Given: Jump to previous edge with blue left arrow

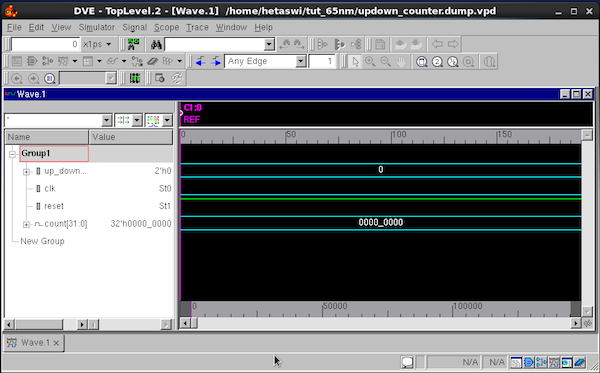Looking at the screenshot, I should [200, 61].
